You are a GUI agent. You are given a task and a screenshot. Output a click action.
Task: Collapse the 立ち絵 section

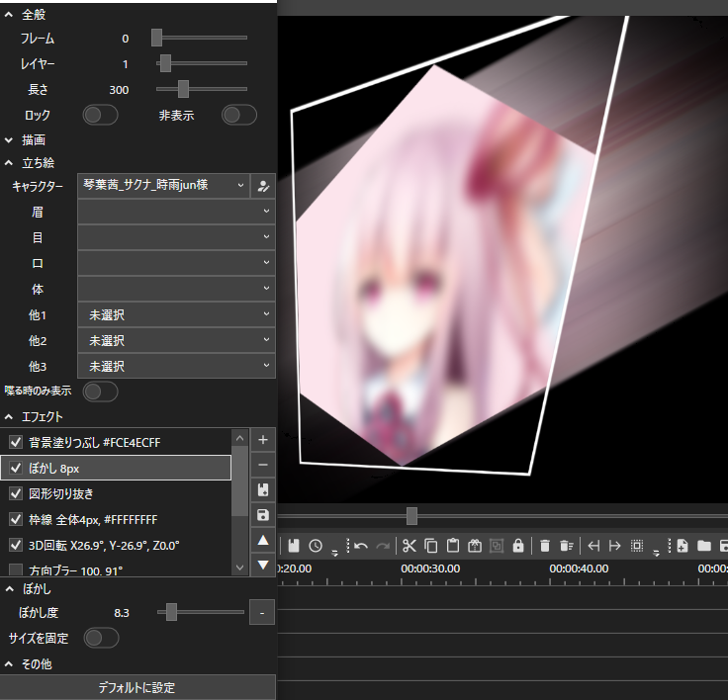[x=8, y=163]
